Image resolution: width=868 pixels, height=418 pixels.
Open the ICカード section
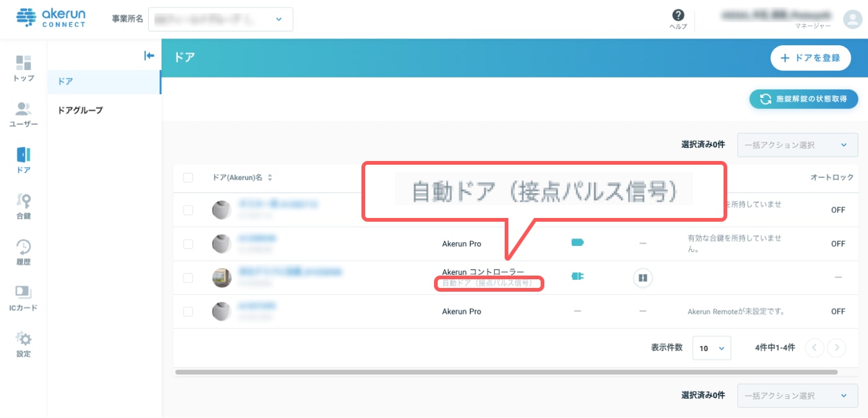point(24,298)
